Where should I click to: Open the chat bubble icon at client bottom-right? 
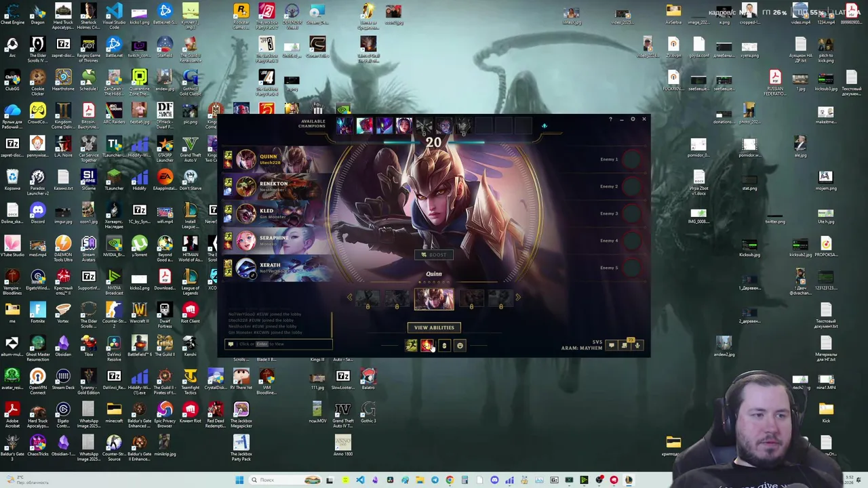tap(611, 346)
